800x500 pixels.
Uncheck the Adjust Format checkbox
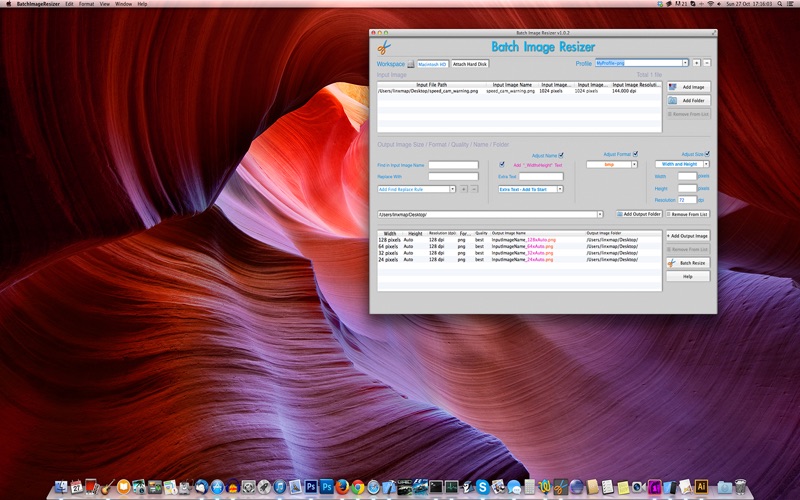[635, 154]
